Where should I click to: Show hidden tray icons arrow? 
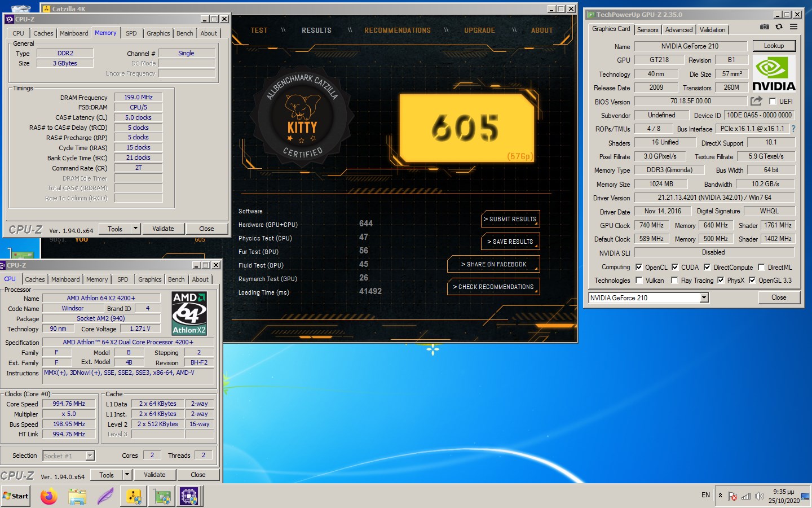(x=720, y=495)
